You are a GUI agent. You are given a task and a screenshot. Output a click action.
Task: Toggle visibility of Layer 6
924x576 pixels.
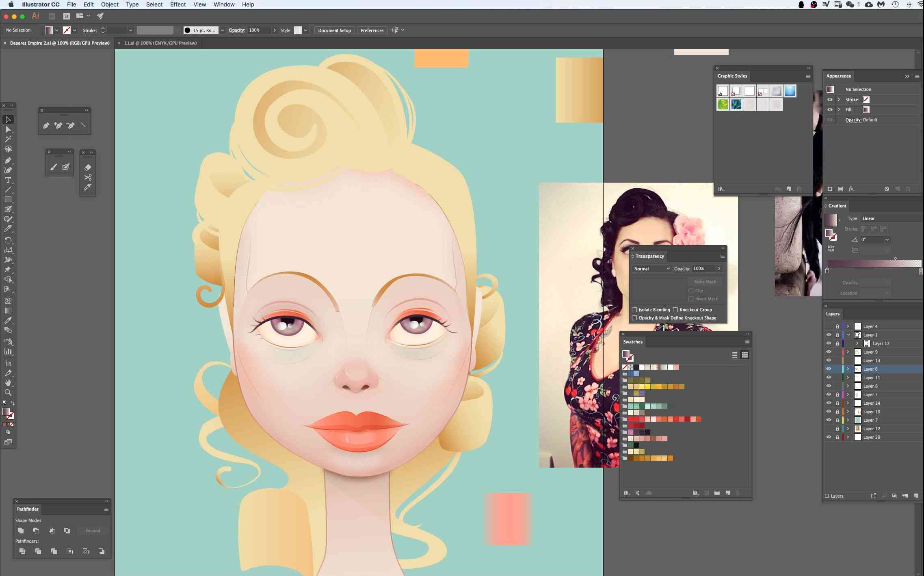tap(828, 368)
